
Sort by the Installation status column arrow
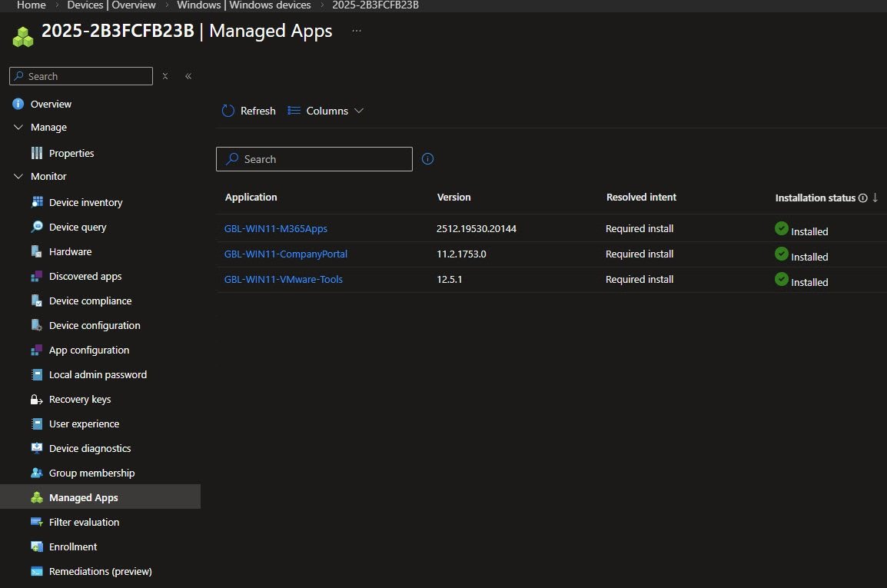875,198
